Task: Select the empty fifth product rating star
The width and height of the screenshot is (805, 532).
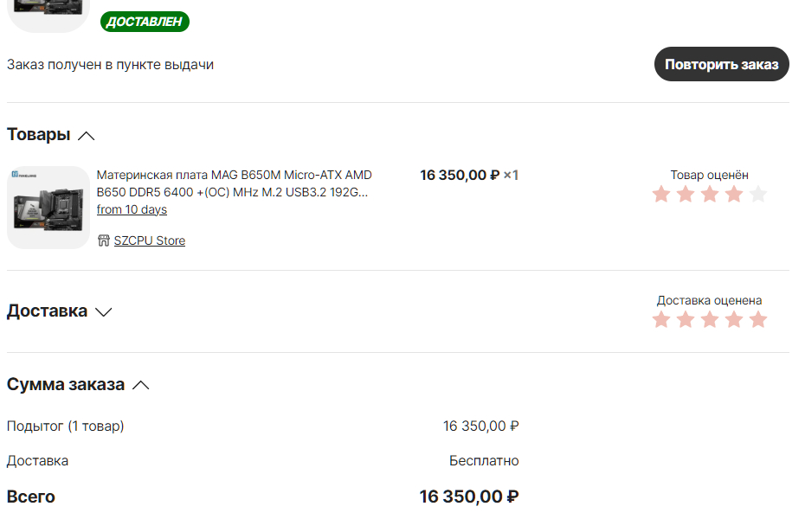Action: [x=758, y=194]
